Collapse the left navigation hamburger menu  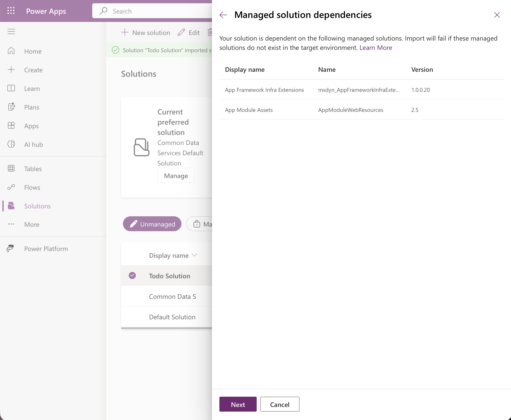tap(11, 32)
